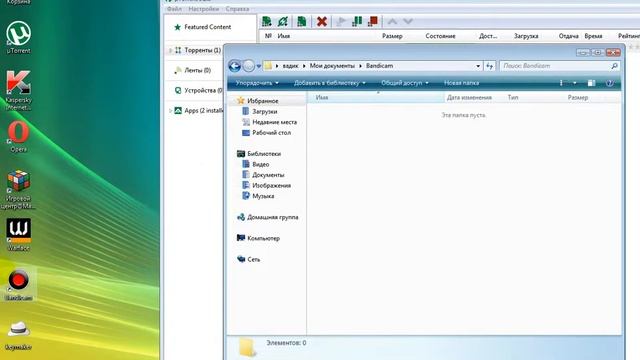Open Загрузки in the navigation pane
The height and width of the screenshot is (360, 640).
[x=260, y=111]
